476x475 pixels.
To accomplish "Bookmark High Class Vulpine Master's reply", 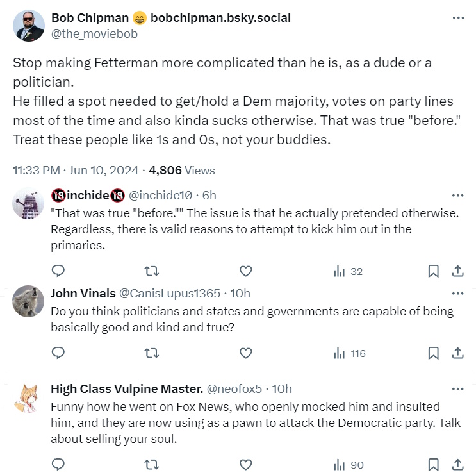I will point(433,463).
